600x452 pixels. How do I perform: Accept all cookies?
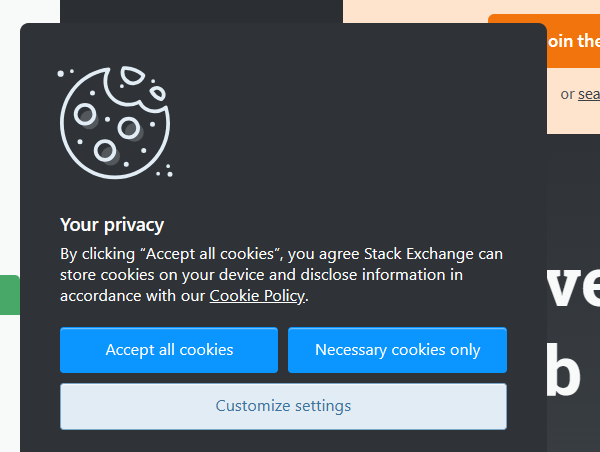[x=169, y=350]
